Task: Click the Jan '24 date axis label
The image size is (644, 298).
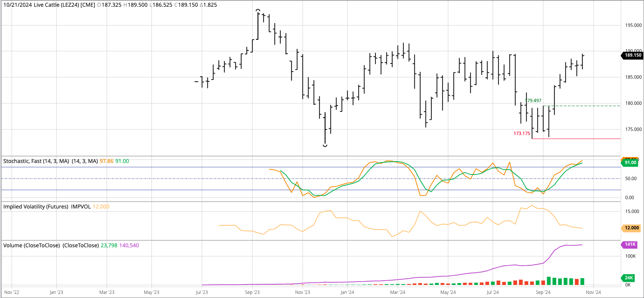Action: 347,292
